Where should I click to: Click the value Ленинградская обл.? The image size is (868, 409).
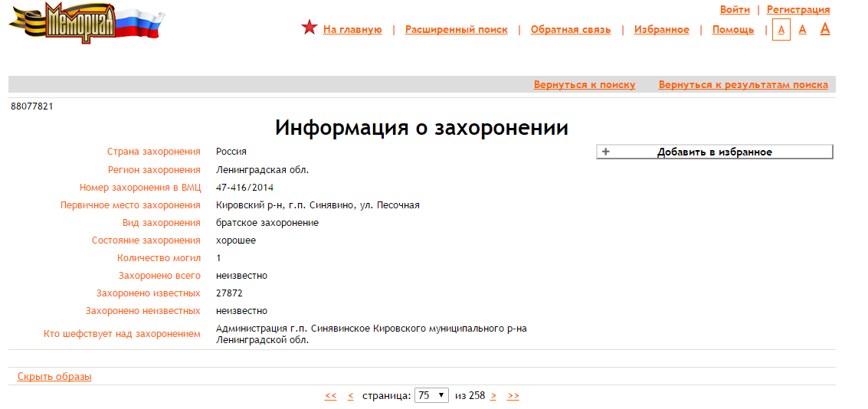coord(263,170)
